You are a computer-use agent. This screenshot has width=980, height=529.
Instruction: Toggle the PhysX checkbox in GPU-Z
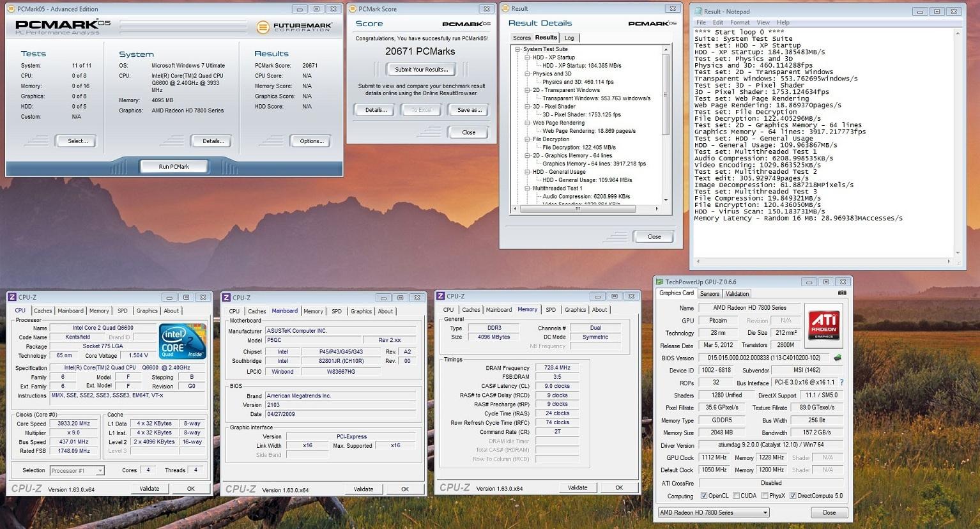tap(765, 496)
